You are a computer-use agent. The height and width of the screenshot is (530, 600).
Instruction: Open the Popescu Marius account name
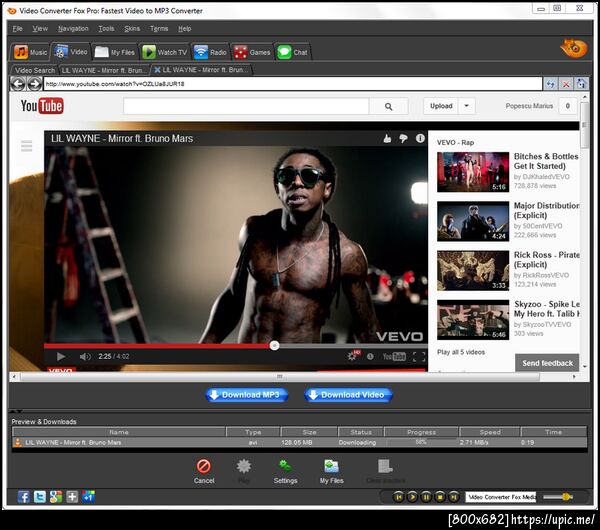point(529,106)
